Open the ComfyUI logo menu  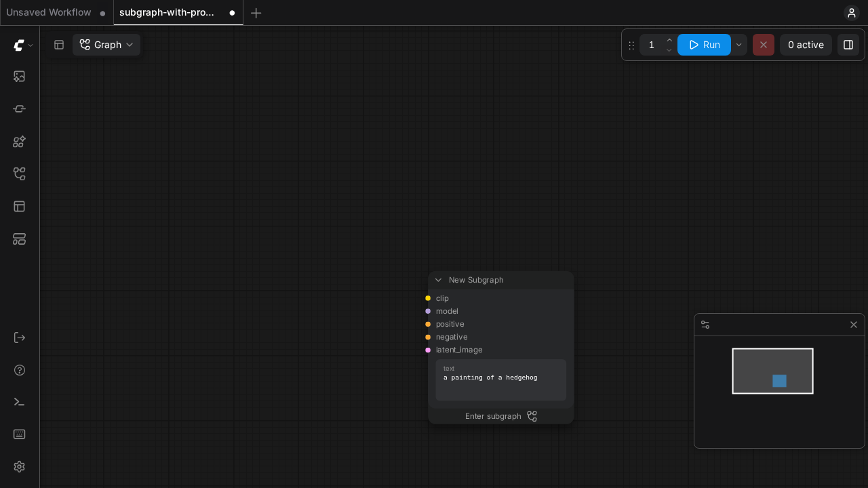[23, 45]
